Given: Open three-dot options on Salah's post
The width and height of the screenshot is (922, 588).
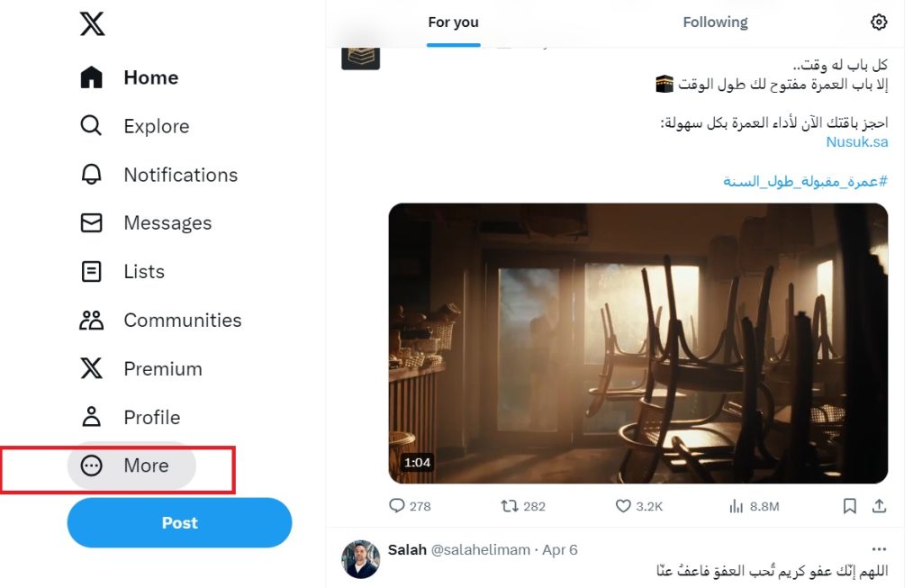Looking at the screenshot, I should point(879,549).
